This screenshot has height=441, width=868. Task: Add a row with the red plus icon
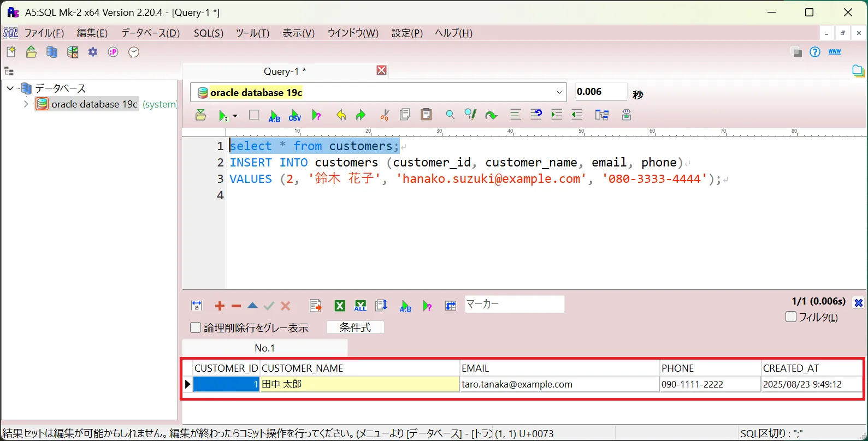pyautogui.click(x=220, y=306)
